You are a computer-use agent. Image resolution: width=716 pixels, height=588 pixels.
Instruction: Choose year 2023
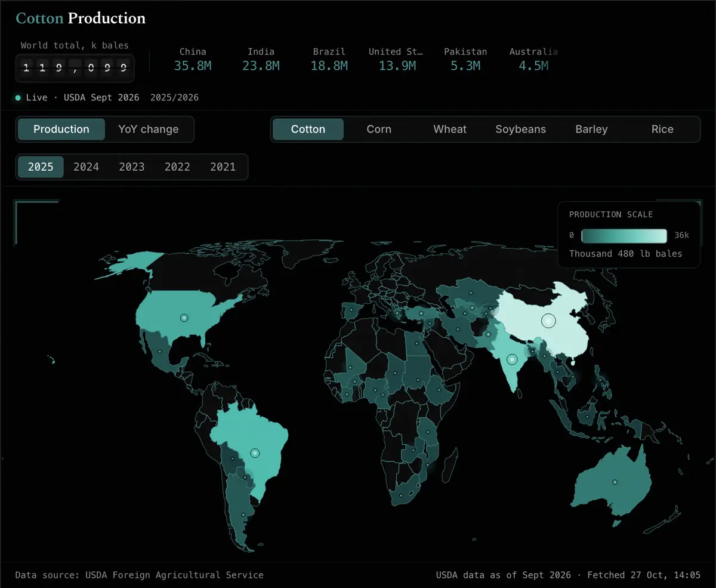132,167
